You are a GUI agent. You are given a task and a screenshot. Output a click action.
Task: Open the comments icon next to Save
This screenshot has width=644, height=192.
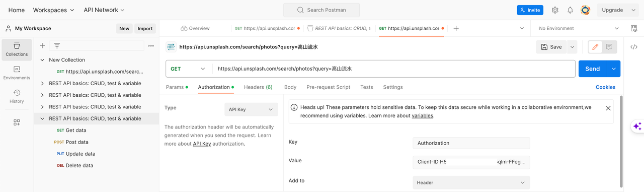[x=609, y=47]
